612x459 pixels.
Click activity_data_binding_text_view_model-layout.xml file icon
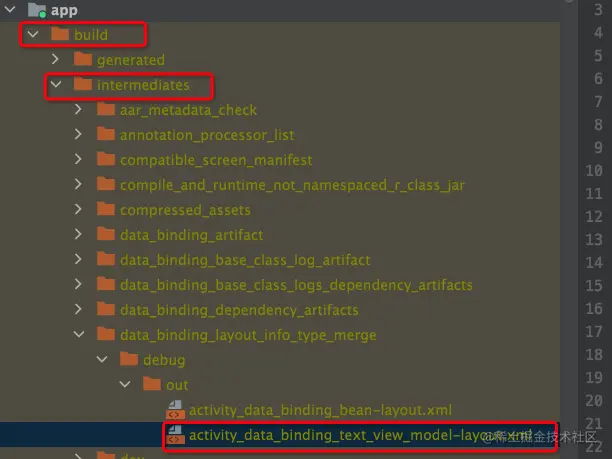[175, 434]
